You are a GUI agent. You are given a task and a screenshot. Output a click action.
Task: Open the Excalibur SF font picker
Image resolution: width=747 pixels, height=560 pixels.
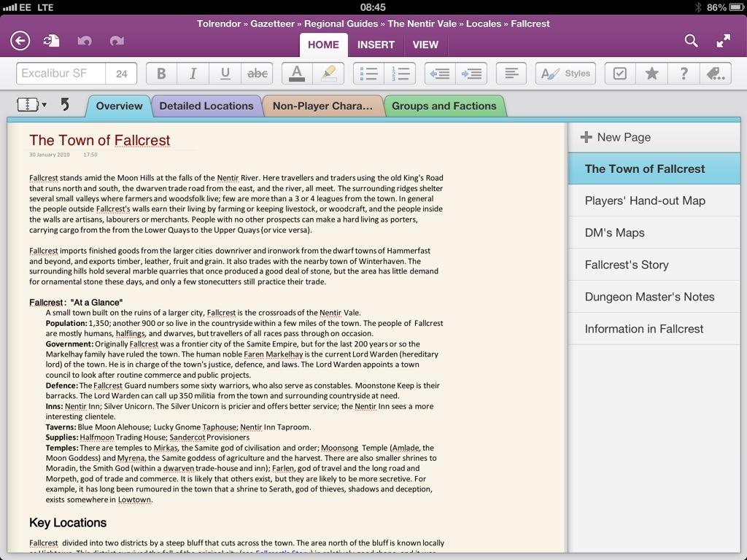[61, 74]
